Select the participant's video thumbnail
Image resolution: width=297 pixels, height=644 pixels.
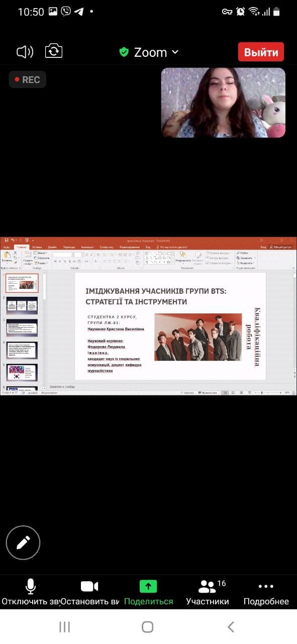coord(223,103)
